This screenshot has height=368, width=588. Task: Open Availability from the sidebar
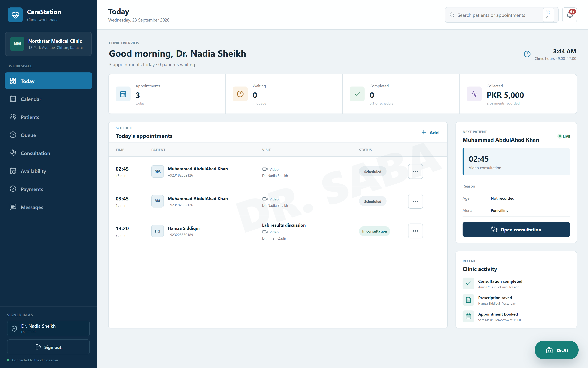[48, 171]
